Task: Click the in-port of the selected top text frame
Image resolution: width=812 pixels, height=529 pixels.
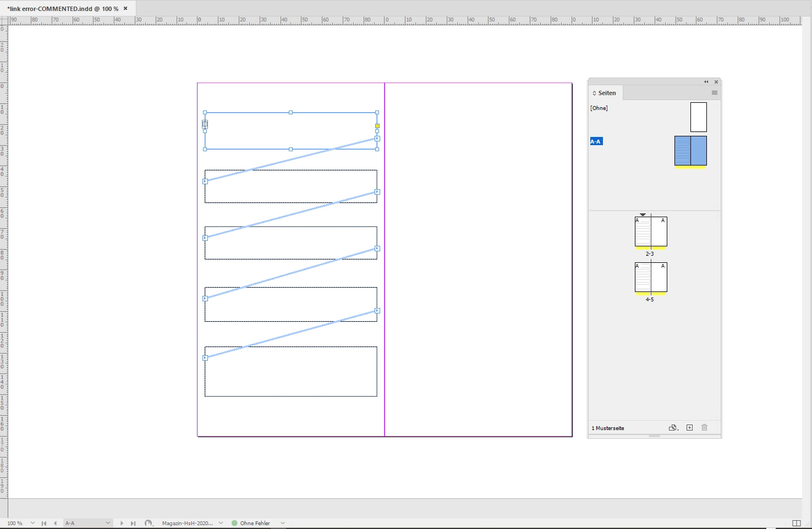Action: [x=205, y=124]
